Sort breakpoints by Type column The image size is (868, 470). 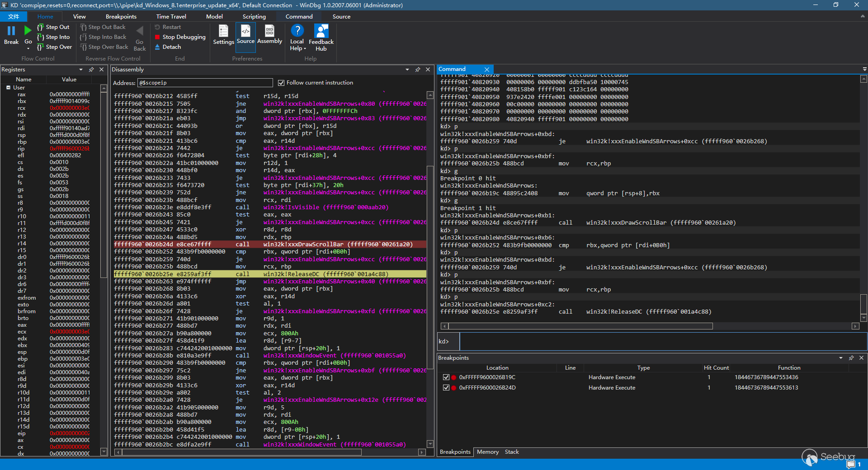point(643,368)
